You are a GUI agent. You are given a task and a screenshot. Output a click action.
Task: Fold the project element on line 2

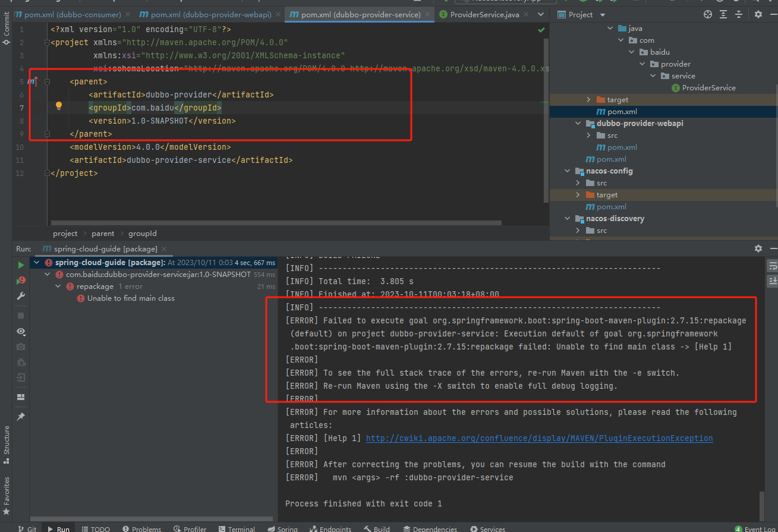point(47,42)
